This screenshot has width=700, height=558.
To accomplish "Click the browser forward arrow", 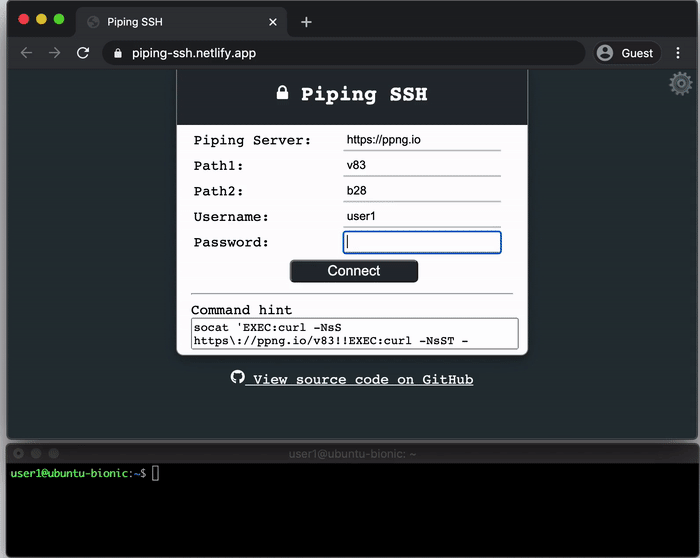I will 54,53.
